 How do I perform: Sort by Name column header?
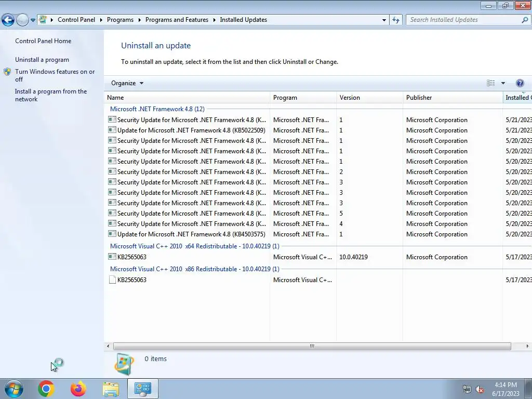coord(187,97)
